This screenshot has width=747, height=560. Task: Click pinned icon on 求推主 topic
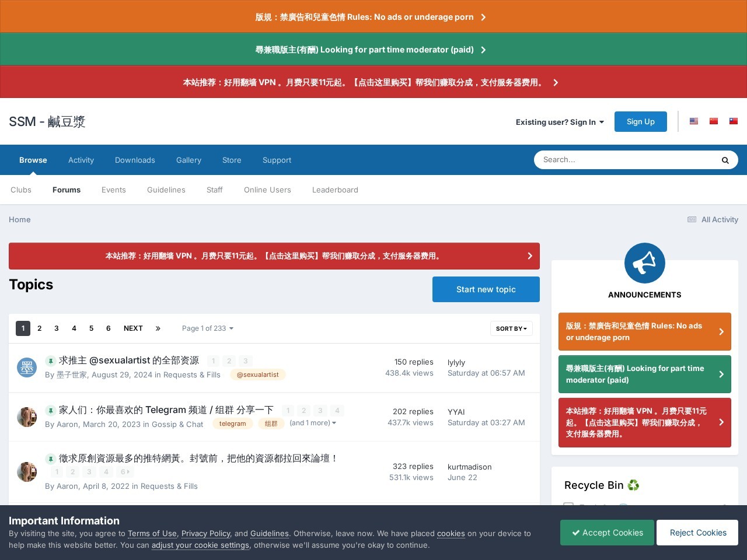pyautogui.click(x=50, y=361)
